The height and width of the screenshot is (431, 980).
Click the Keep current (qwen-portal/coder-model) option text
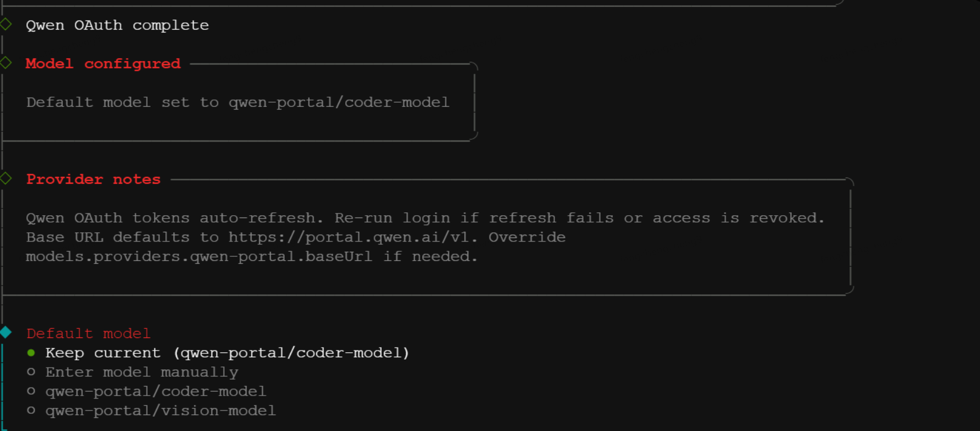[227, 353]
